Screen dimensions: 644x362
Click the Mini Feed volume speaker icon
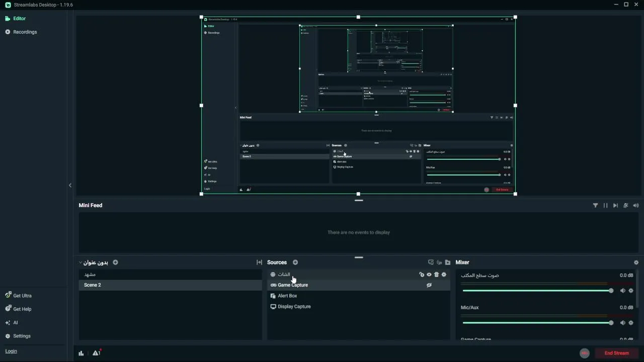tap(636, 205)
